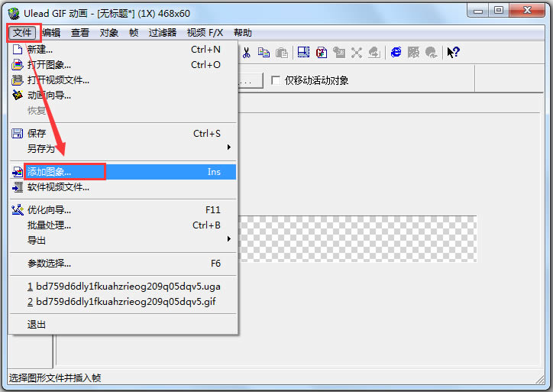Click the context help pointer icon

[x=453, y=53]
